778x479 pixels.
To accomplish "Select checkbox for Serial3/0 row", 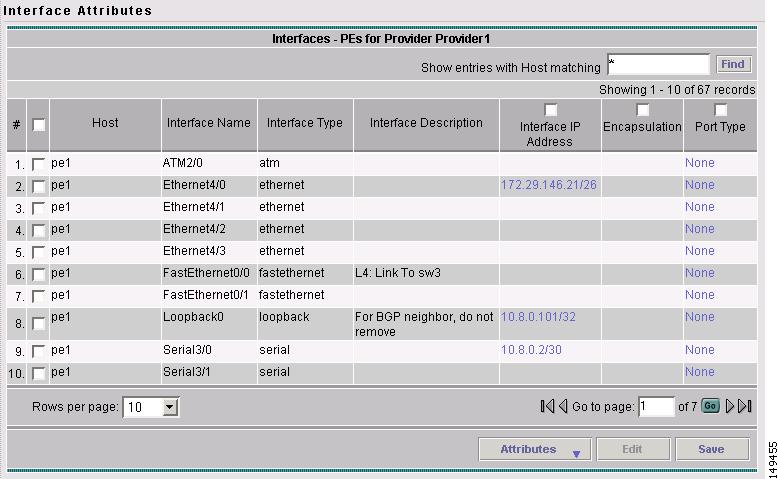I will (38, 351).
